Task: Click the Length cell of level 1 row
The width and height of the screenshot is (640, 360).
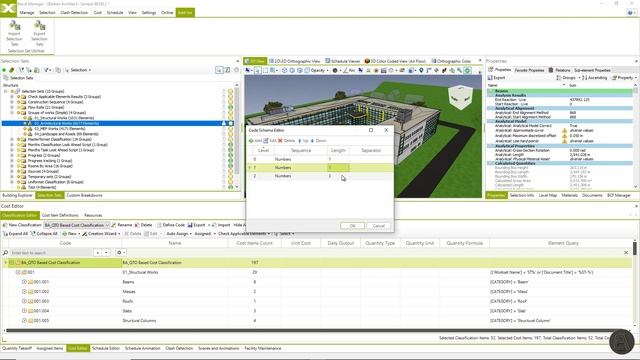Action: pyautogui.click(x=338, y=168)
